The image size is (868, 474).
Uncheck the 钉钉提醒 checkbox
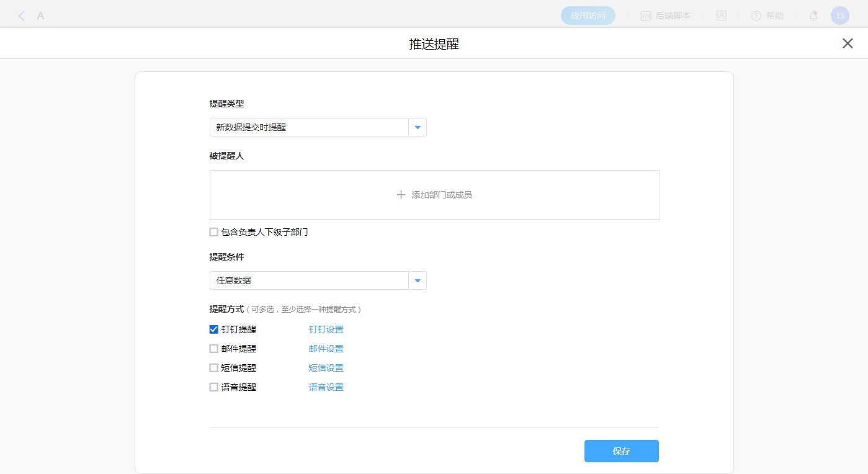[214, 329]
